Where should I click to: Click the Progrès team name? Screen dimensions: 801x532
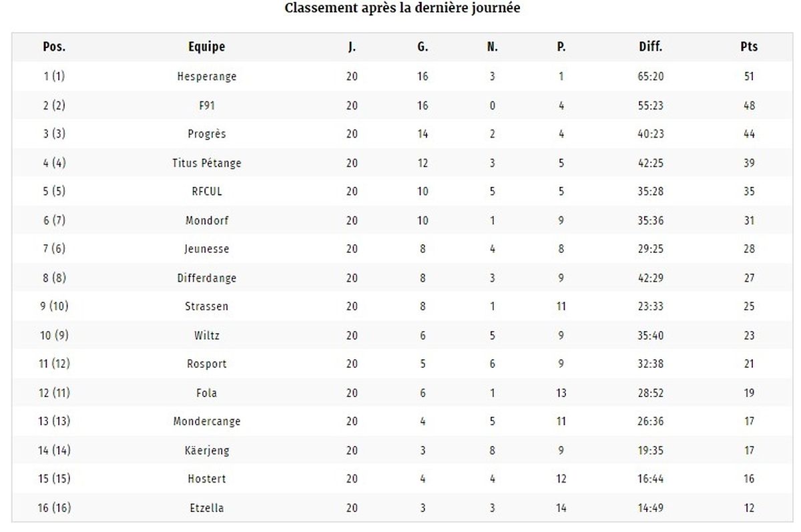coord(207,134)
